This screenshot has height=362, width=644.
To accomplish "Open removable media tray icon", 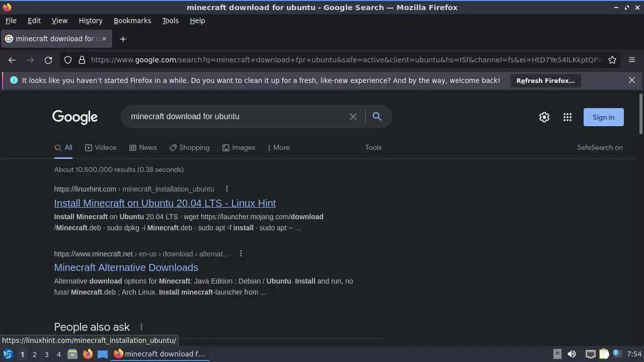I will coord(557,354).
